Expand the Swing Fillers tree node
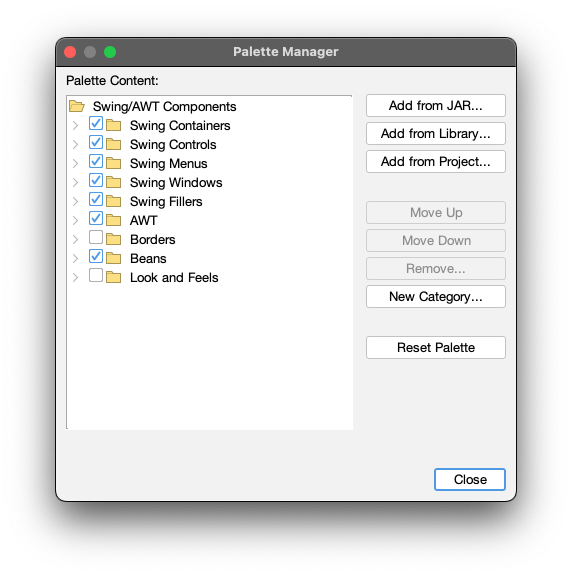The image size is (572, 575). 76,202
